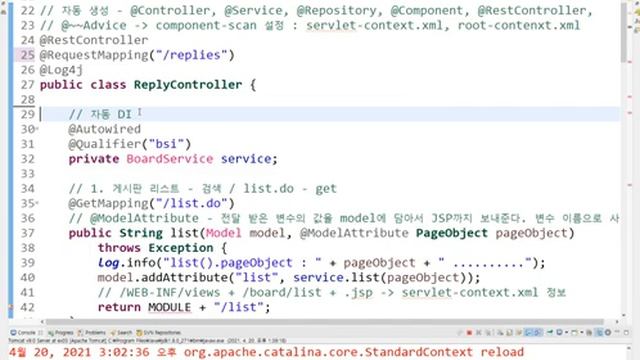Toggle show console when standard out changes
The width and height of the screenshot is (640, 360).
click(529, 333)
